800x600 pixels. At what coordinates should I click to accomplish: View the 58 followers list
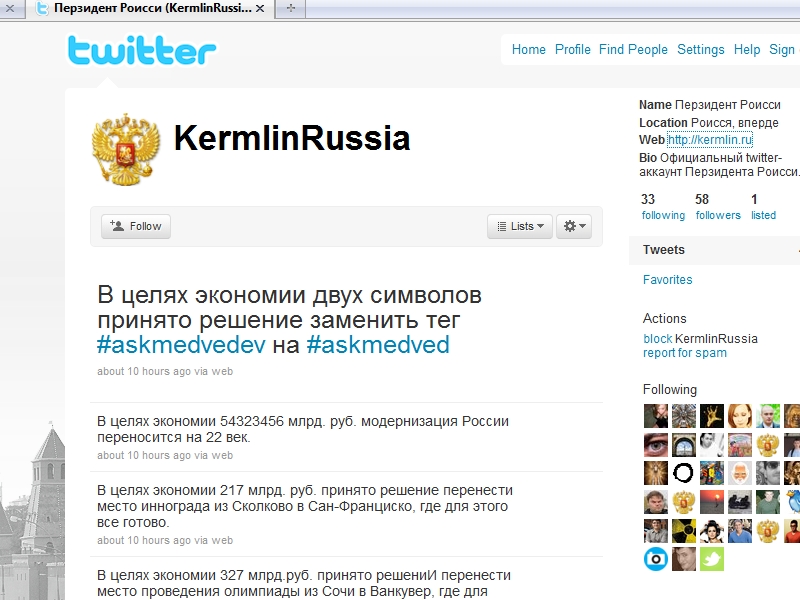pos(718,207)
